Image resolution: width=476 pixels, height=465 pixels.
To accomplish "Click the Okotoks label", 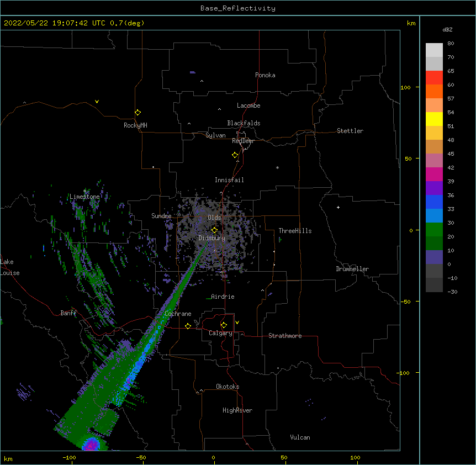I will click(x=228, y=387).
